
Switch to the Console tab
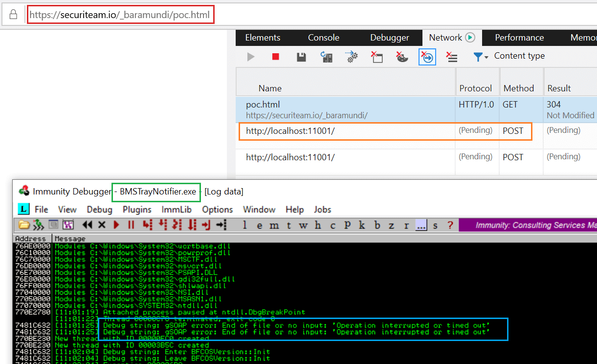324,38
